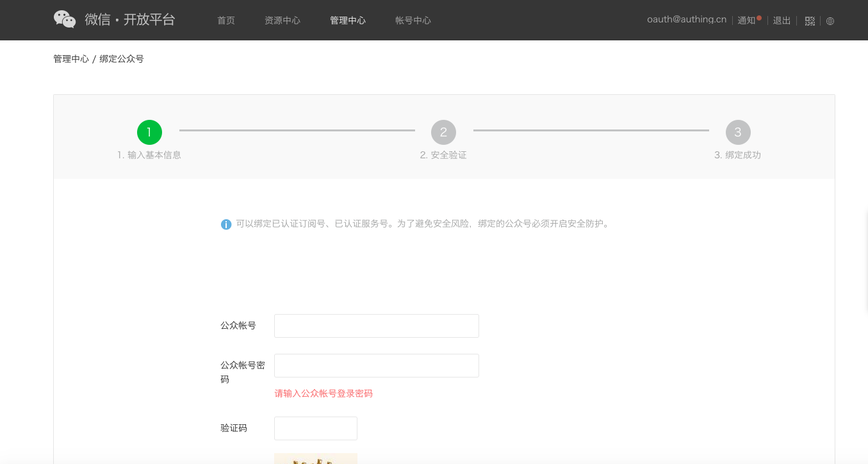Click the 通知 notifications link
This screenshot has height=464, width=868.
point(746,21)
